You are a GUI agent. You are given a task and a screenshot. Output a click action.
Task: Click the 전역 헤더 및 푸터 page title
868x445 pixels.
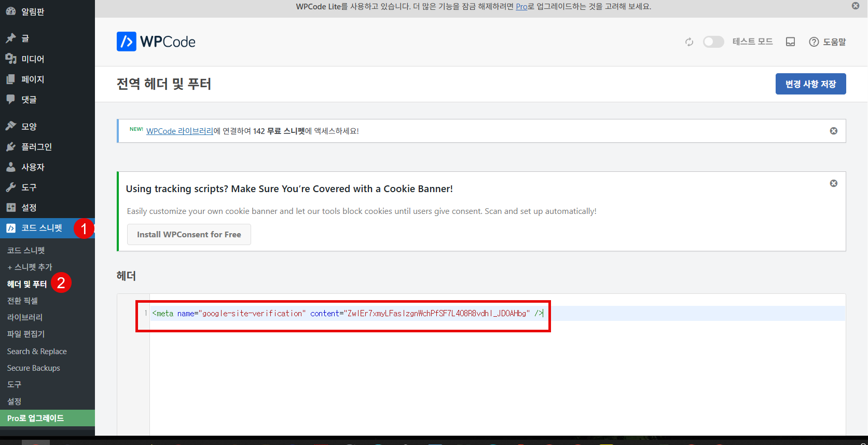click(164, 84)
